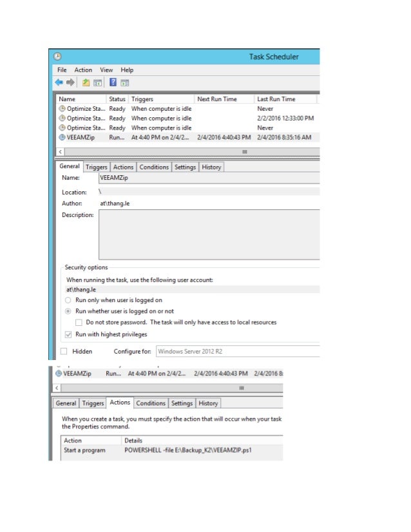
Task: Select the Settings tab in lower panel
Action: (x=182, y=403)
